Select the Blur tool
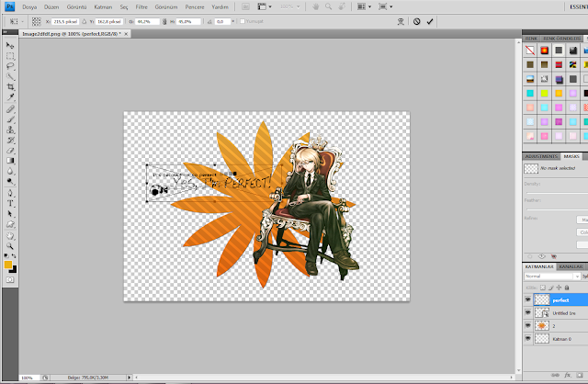This screenshot has width=588, height=384. coord(10,171)
